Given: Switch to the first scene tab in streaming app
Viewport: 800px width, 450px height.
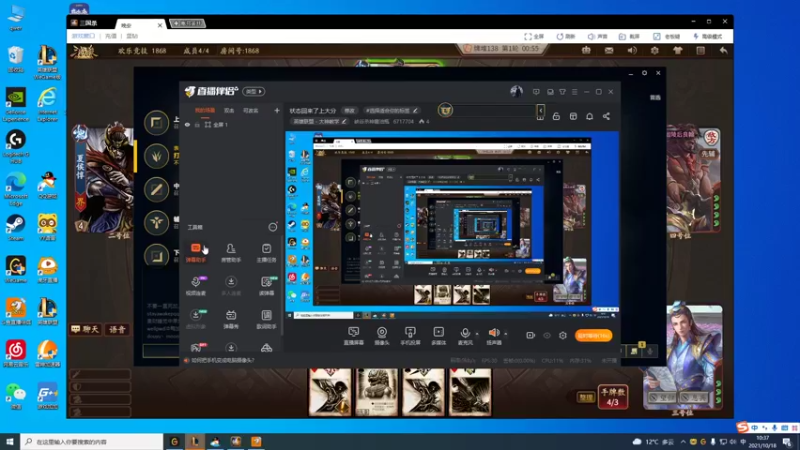Looking at the screenshot, I should coord(205,110).
